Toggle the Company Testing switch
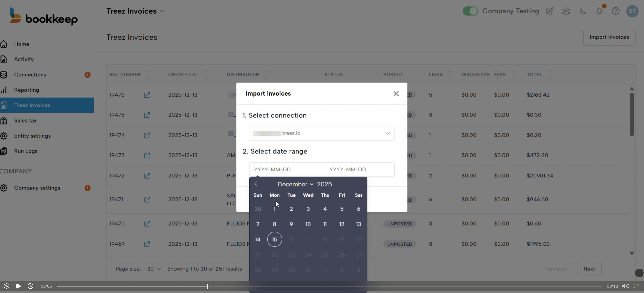This screenshot has height=293, width=644. (x=470, y=11)
